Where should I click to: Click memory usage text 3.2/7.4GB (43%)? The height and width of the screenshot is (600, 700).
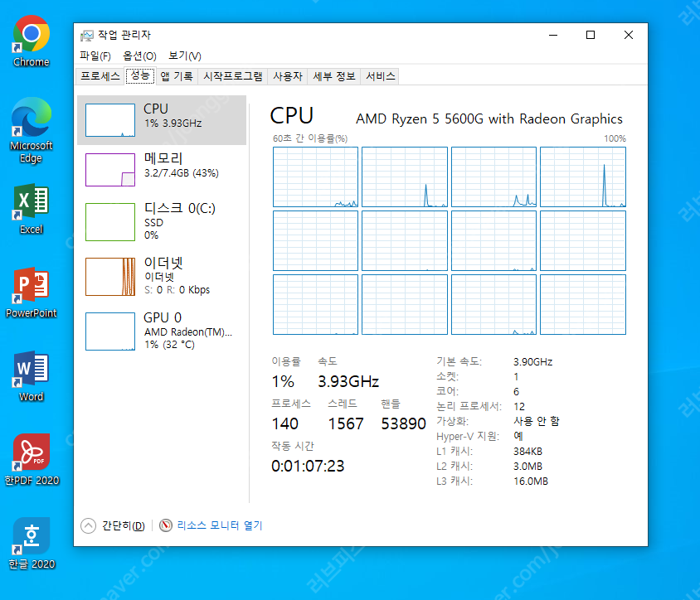click(182, 173)
